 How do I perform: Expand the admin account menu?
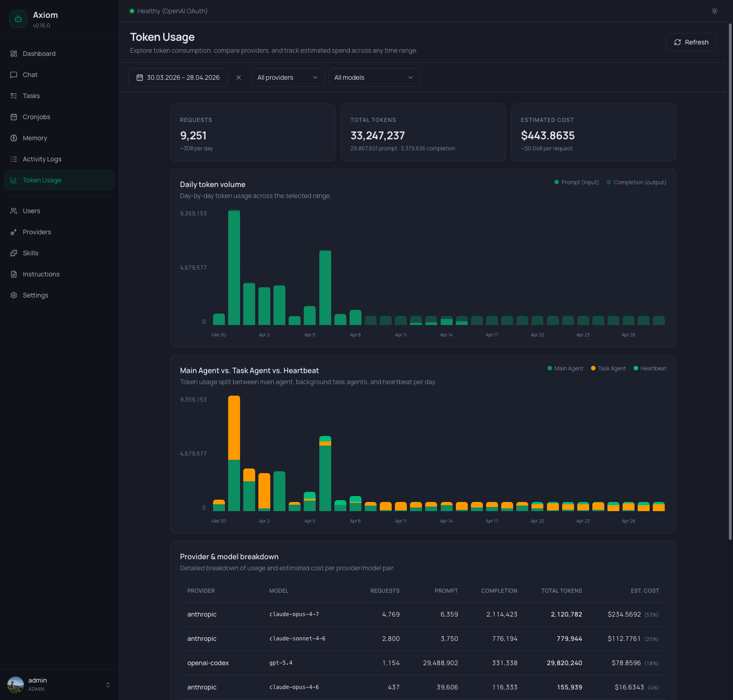click(x=60, y=684)
